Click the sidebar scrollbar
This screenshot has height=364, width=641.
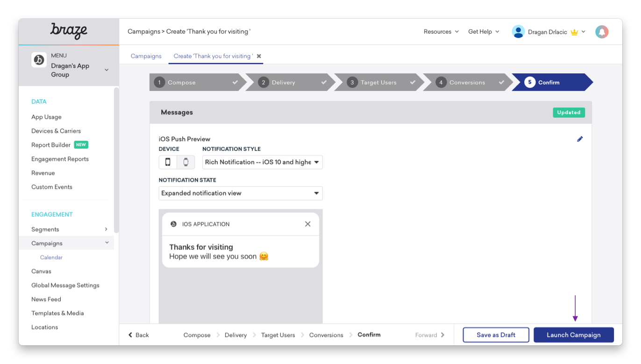tap(116, 160)
